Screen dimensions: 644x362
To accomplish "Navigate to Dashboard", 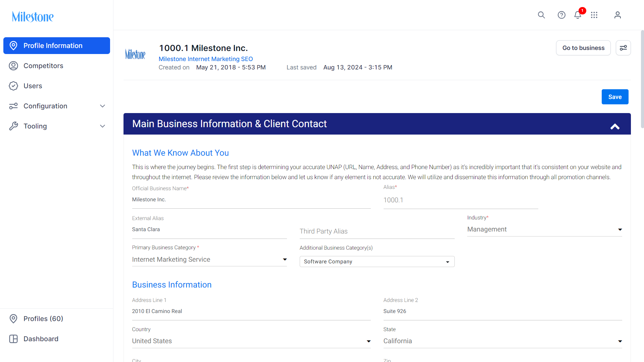I will [x=57, y=339].
